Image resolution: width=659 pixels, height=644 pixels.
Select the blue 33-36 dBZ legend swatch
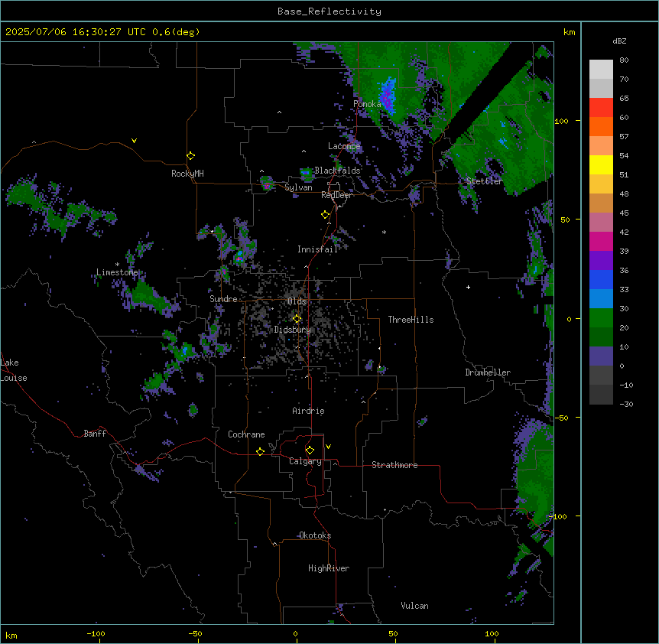click(x=601, y=279)
